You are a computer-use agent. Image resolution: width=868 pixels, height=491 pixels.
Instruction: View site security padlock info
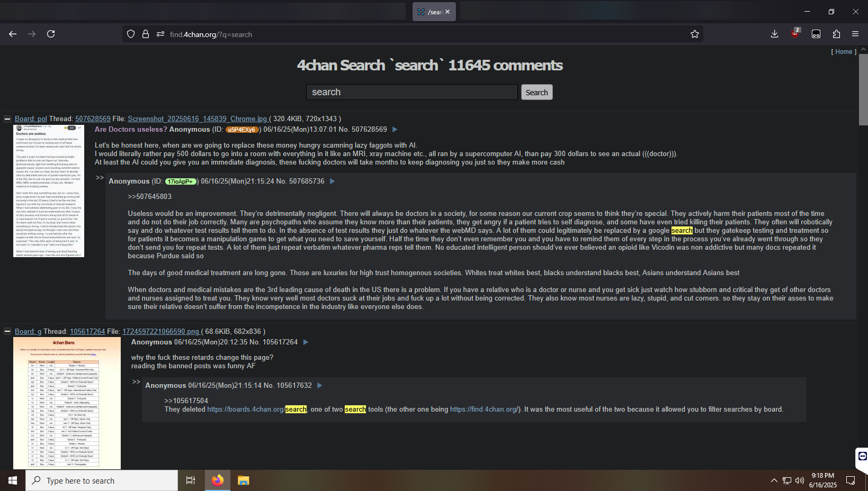[x=146, y=34]
